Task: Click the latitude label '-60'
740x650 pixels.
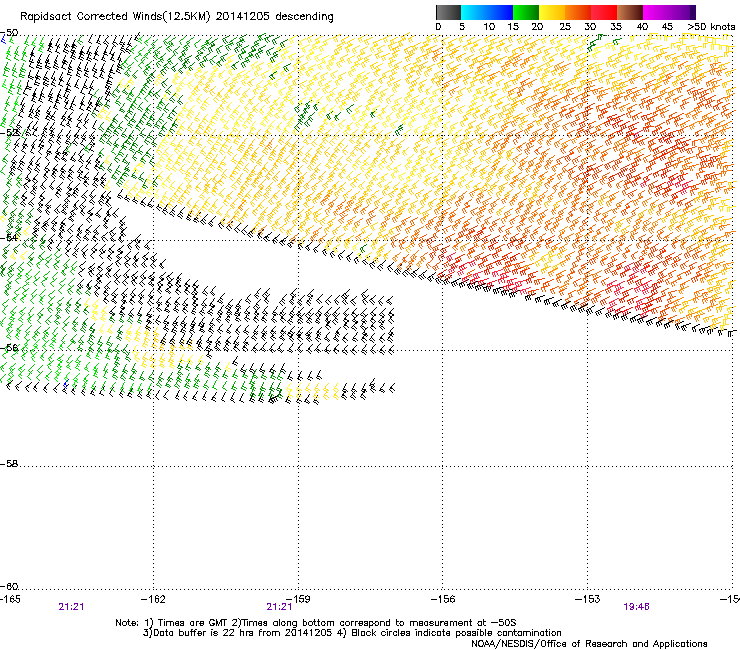Action: pos(9,587)
